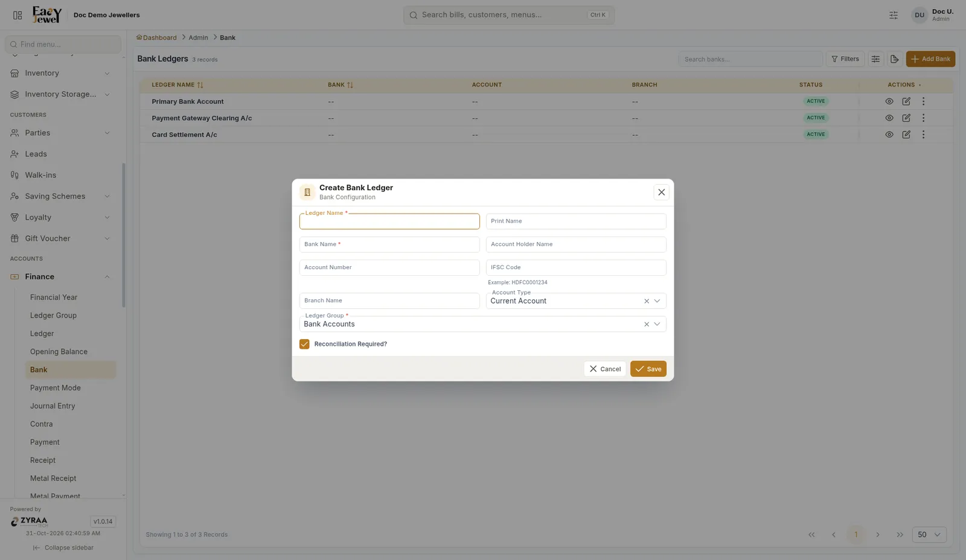The image size is (966, 560).
Task: Toggle the sidebar layout icon
Action: pyautogui.click(x=18, y=15)
